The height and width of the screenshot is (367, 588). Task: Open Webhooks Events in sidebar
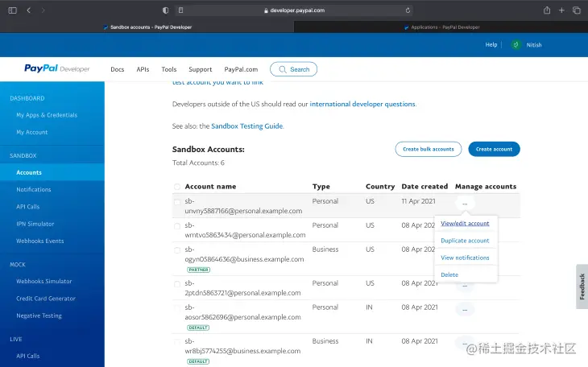click(40, 241)
